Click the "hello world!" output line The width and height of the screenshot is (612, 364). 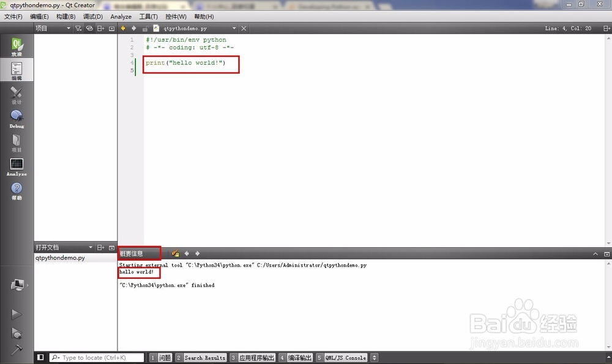136,272
